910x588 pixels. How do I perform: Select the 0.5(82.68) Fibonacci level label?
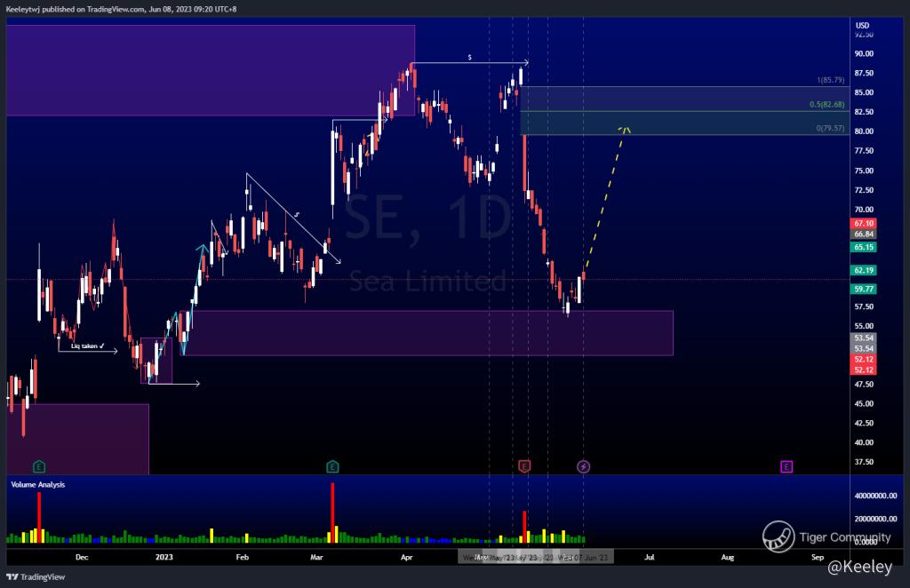point(827,105)
